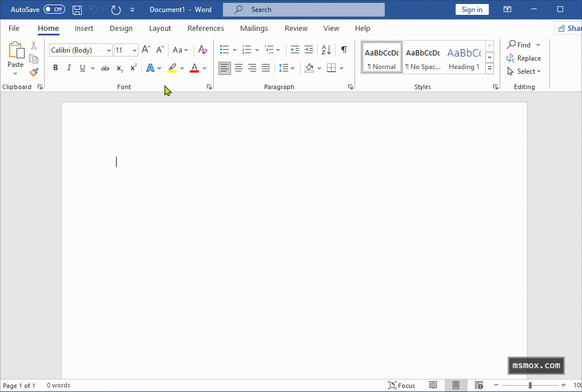Viewport: 582px width, 392px height.
Task: Switch to the References tab
Action: [x=206, y=29]
